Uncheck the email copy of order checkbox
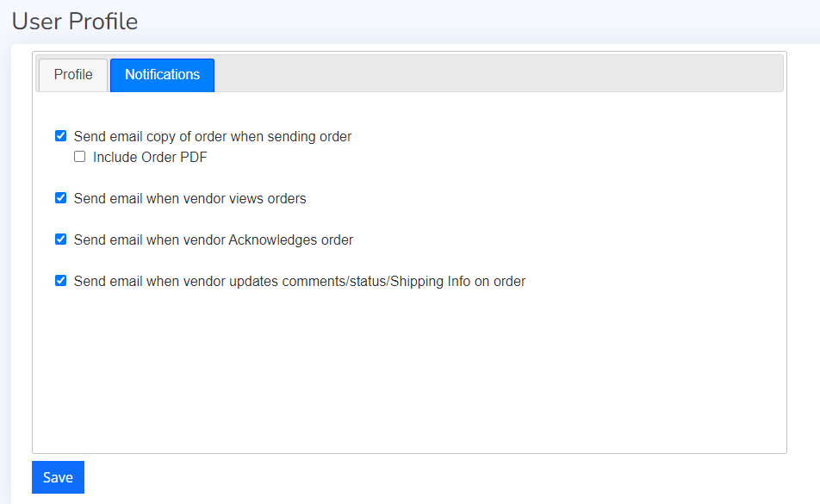 [61, 136]
